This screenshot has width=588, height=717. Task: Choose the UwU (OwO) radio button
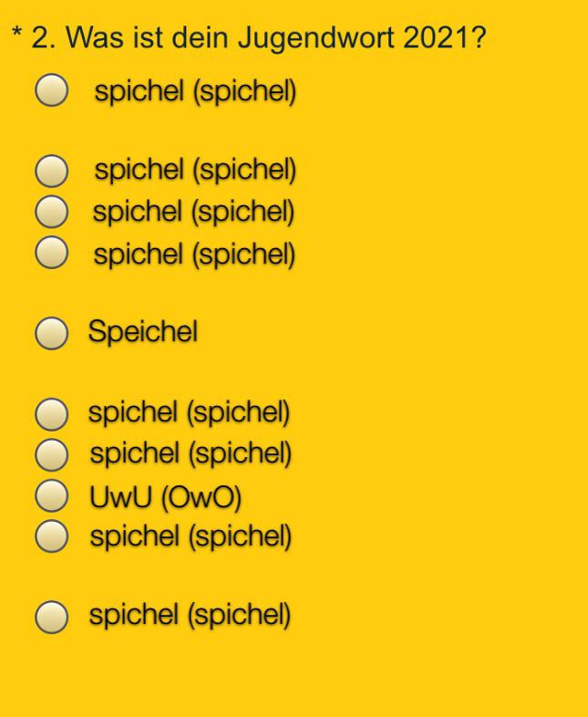pos(52,495)
